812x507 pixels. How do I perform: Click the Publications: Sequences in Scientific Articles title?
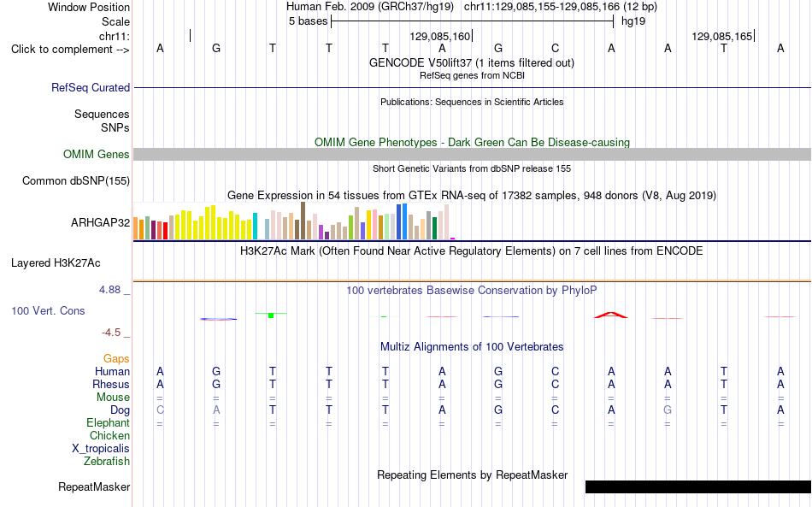point(472,102)
